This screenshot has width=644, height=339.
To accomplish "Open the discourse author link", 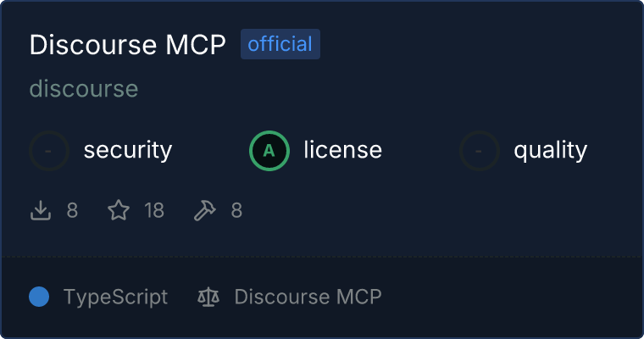I will (x=84, y=89).
